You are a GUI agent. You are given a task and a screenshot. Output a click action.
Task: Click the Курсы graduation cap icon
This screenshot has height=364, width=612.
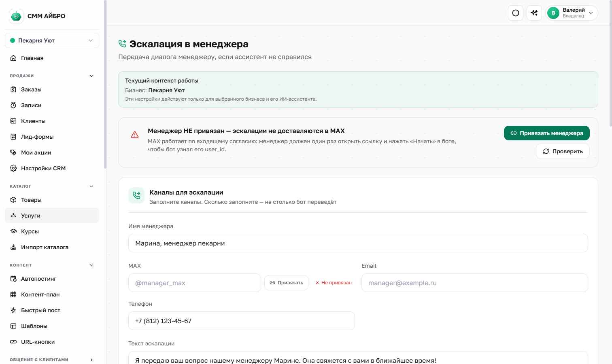13,231
